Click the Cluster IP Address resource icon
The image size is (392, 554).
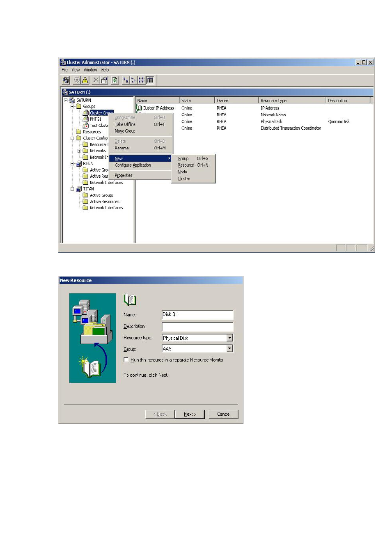point(139,108)
